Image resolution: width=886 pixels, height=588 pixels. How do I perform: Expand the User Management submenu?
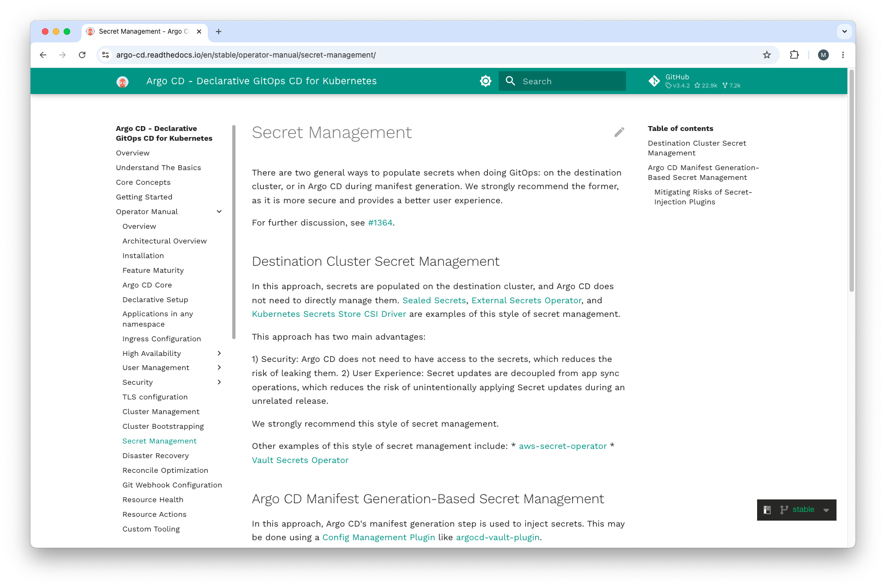(x=219, y=367)
